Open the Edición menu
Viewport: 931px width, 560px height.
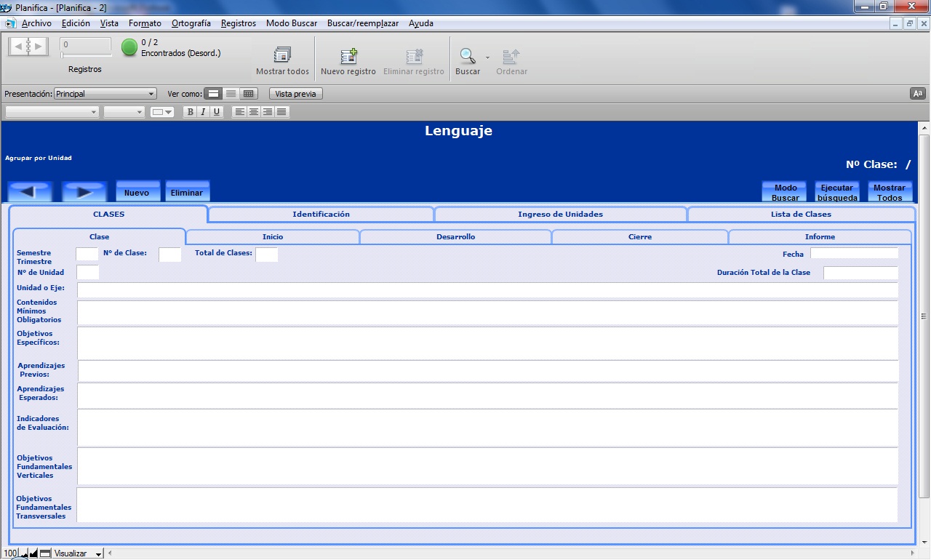pos(76,23)
